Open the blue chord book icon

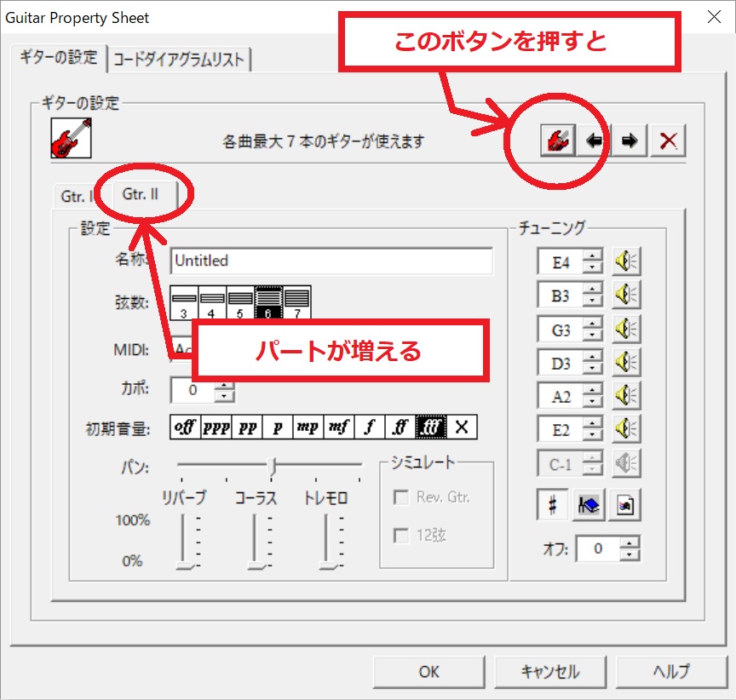point(588,505)
